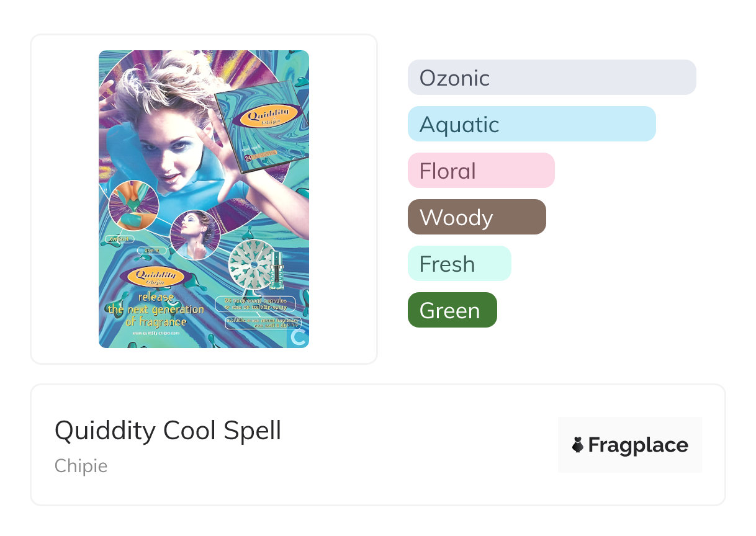Viewport: 756px width, 536px height.
Task: Click the Fragplace perfume bottle logo icon
Action: point(578,445)
